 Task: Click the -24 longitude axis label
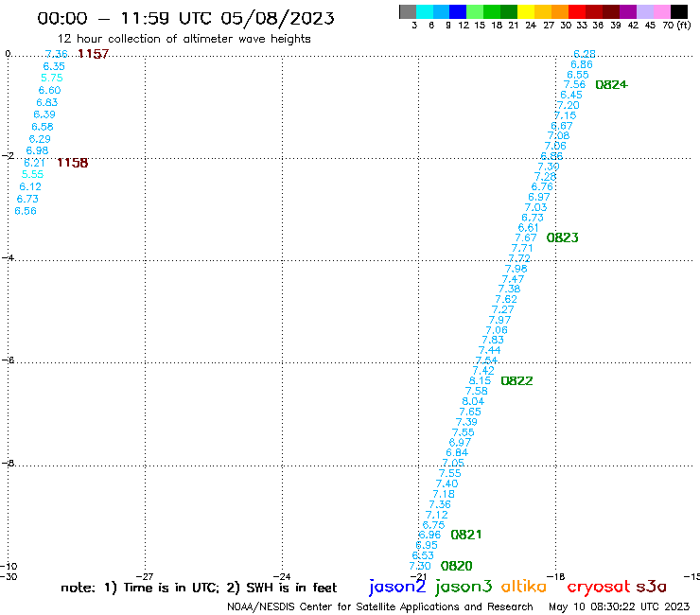pyautogui.click(x=282, y=576)
